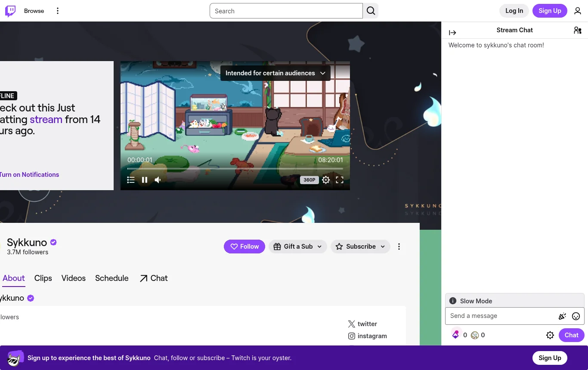Click the top Sign Up button
The image size is (588, 370).
(550, 11)
